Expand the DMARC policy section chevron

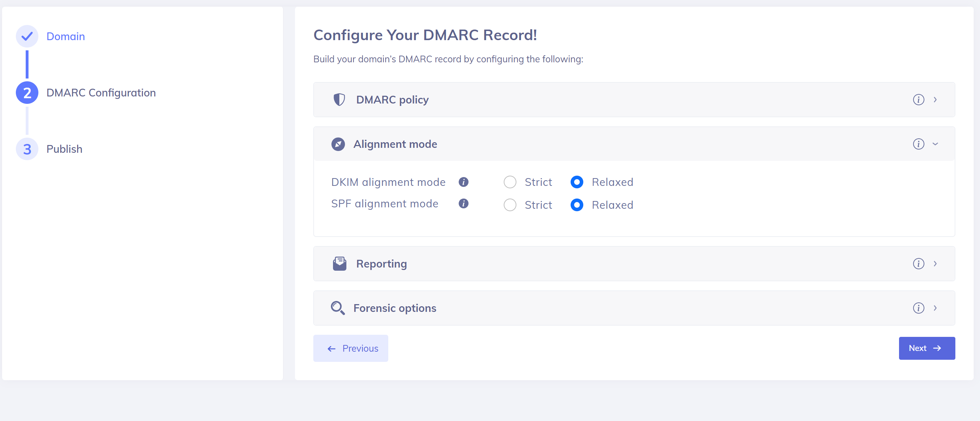pos(935,100)
